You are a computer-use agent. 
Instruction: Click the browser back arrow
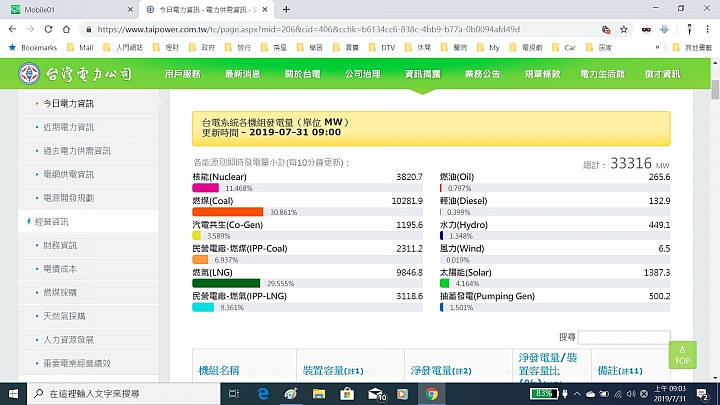12,29
